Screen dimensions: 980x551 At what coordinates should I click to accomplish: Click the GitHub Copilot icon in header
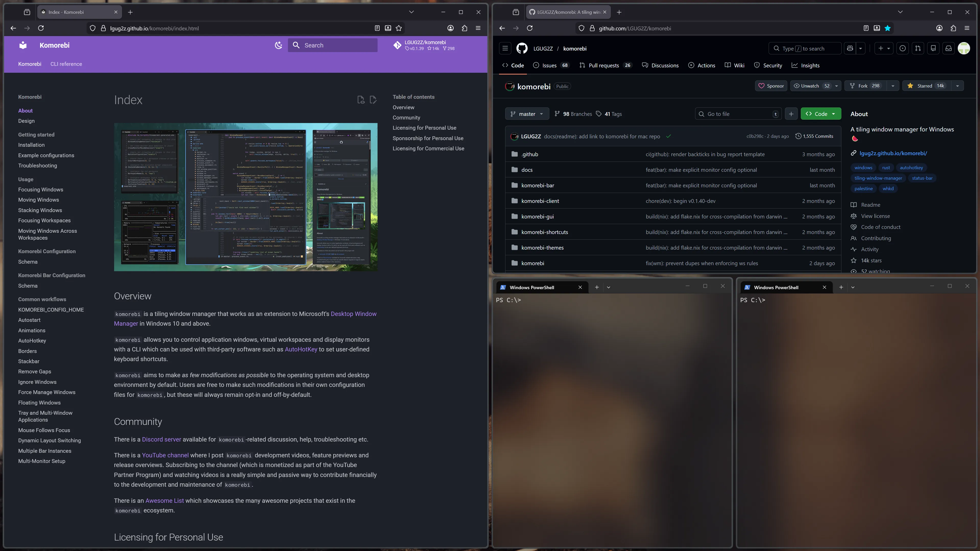(850, 48)
